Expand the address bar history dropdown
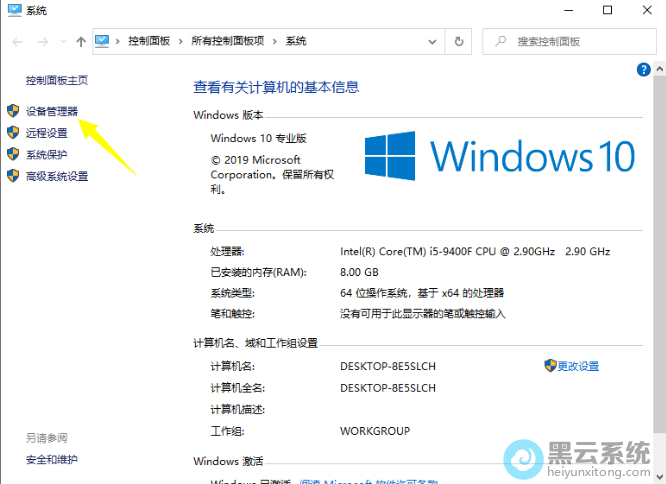This screenshot has height=484, width=666. point(434,42)
